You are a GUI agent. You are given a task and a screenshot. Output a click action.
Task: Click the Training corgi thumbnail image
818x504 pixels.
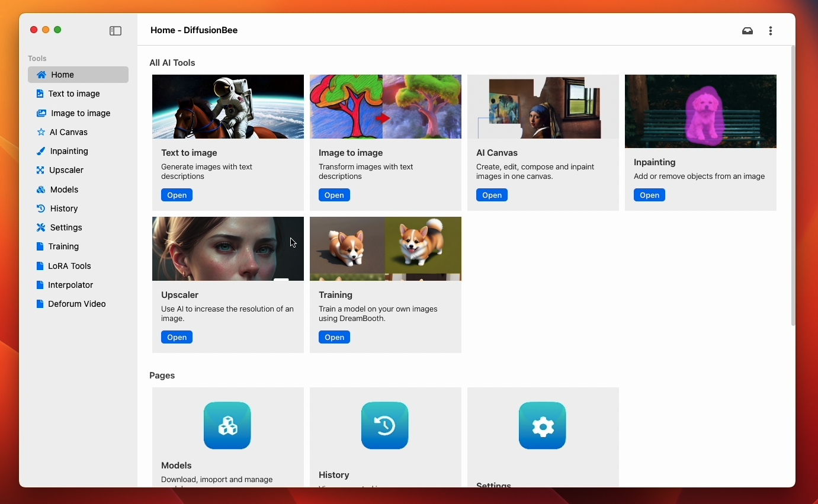click(x=385, y=249)
